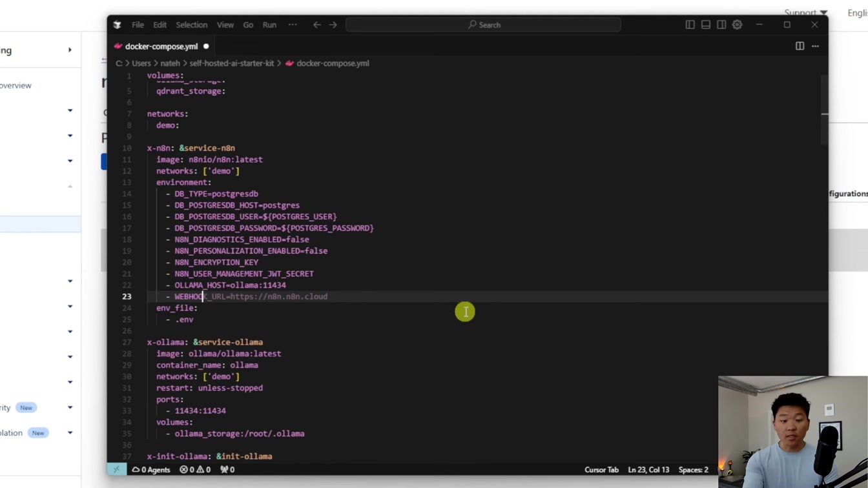
Task: Click the DB_POSTGRESDB_PASSWORD line
Action: (x=274, y=228)
